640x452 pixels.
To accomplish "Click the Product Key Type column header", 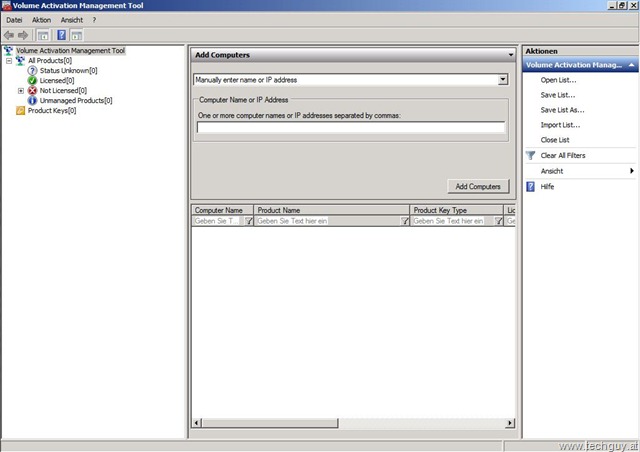I will coord(456,210).
